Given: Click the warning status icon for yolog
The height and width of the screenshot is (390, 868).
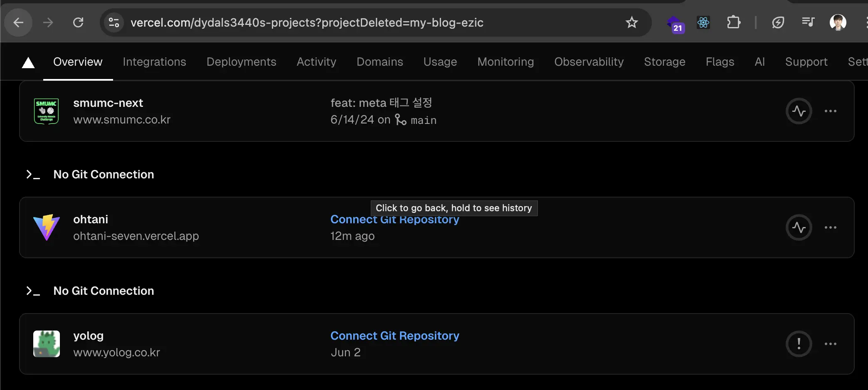Looking at the screenshot, I should click(799, 344).
